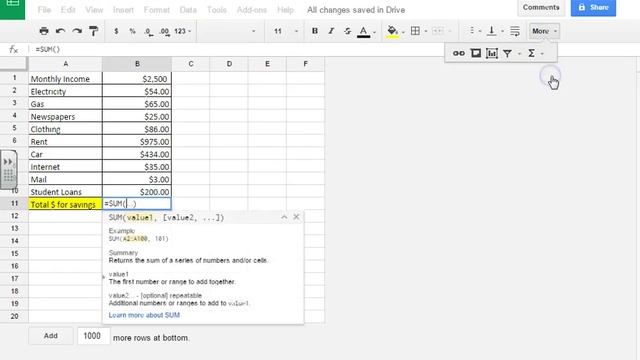Click the Print icon in toolbar

click(x=44, y=31)
